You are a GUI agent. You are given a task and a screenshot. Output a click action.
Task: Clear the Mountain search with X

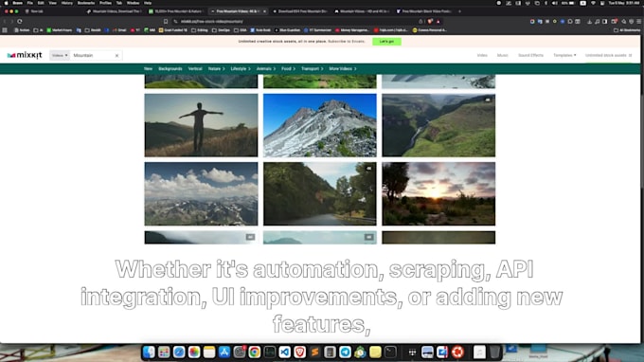click(x=117, y=56)
